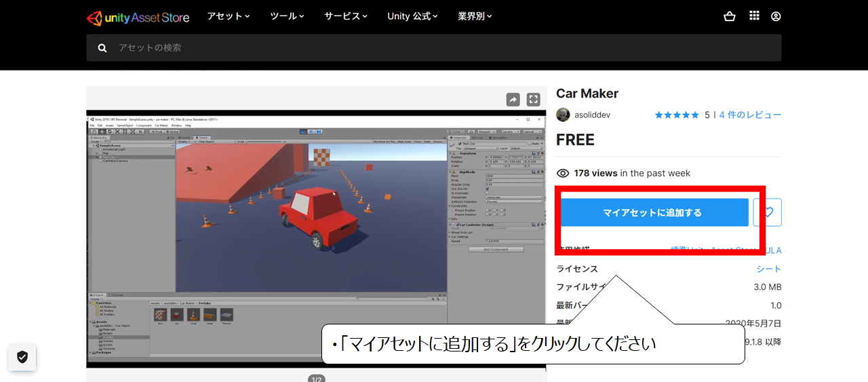Expand the Unity 公式 menu
Viewport: 868px width, 382px height.
(x=413, y=16)
